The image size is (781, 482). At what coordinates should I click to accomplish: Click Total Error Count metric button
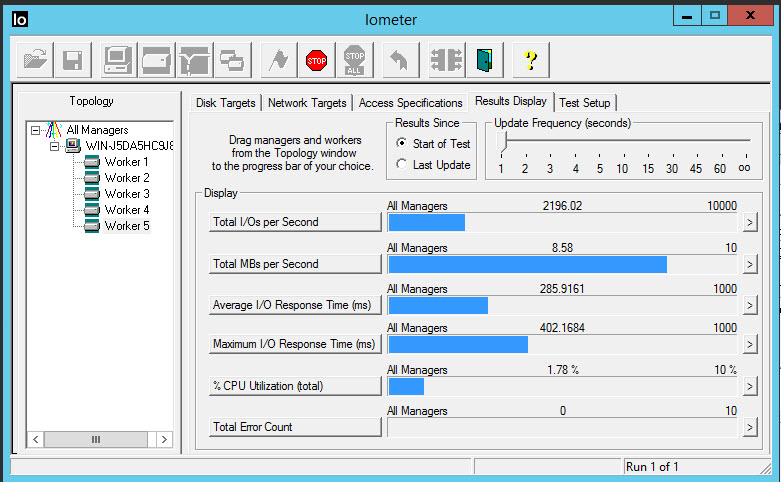coord(295,427)
